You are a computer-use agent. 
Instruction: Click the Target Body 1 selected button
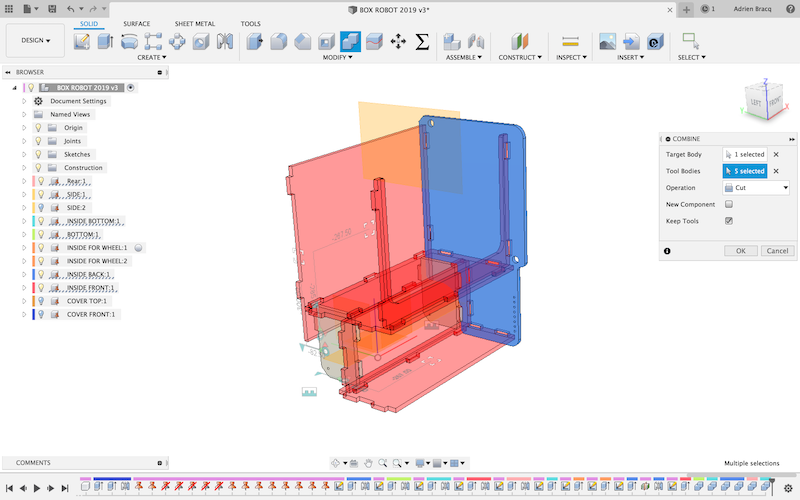pos(745,154)
